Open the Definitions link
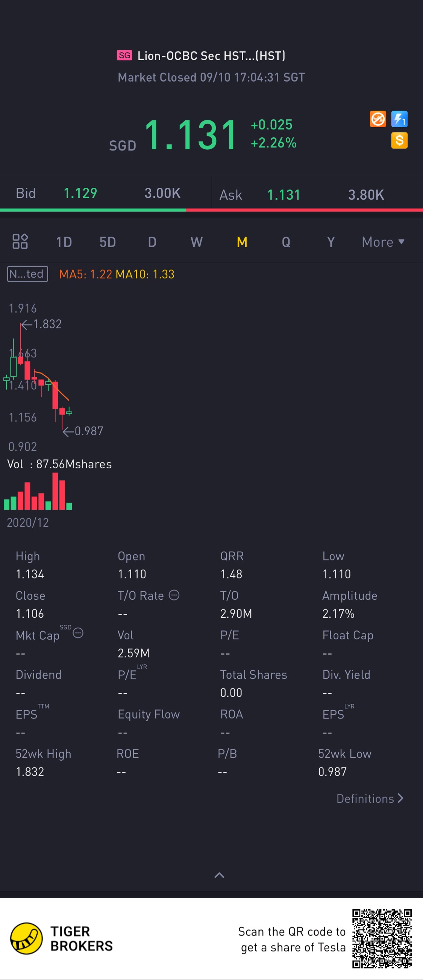 coord(369,799)
